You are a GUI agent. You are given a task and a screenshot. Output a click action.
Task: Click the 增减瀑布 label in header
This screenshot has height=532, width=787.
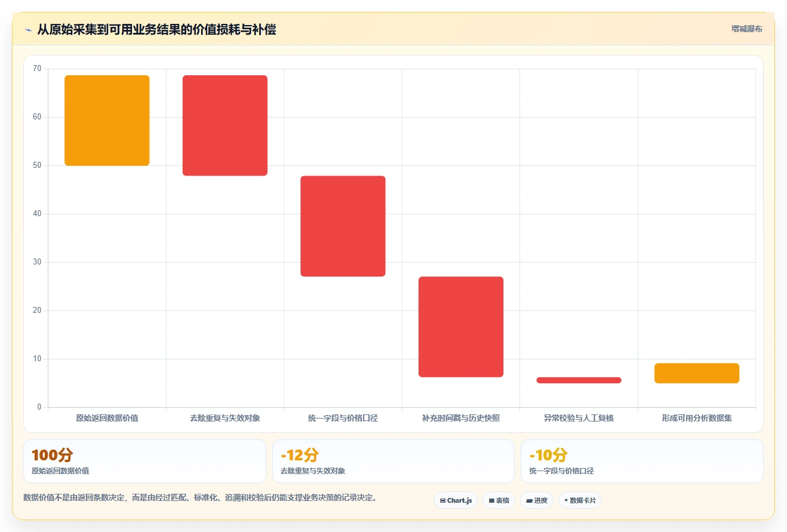point(746,29)
